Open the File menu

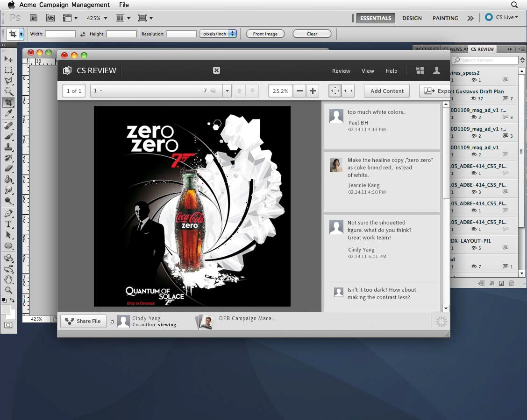124,5
